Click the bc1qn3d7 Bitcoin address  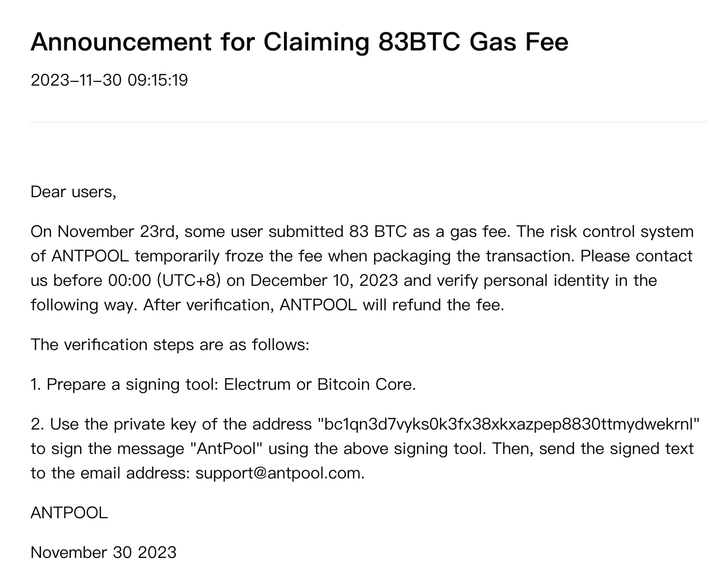pos(508,424)
